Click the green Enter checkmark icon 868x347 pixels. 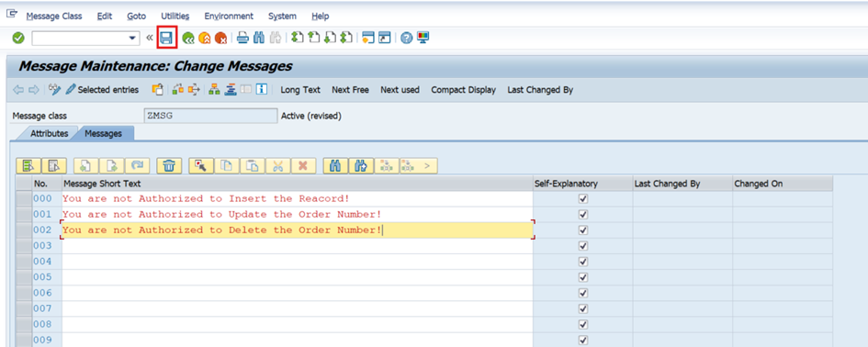coord(18,38)
